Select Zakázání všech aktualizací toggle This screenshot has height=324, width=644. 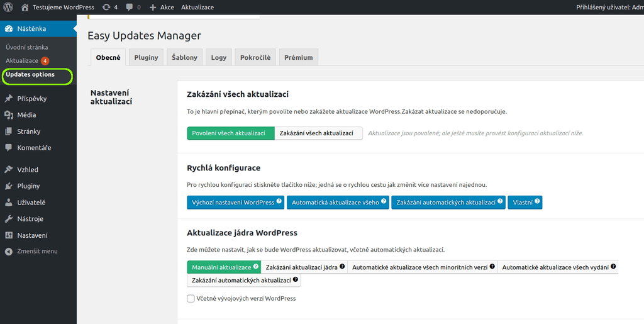click(318, 133)
